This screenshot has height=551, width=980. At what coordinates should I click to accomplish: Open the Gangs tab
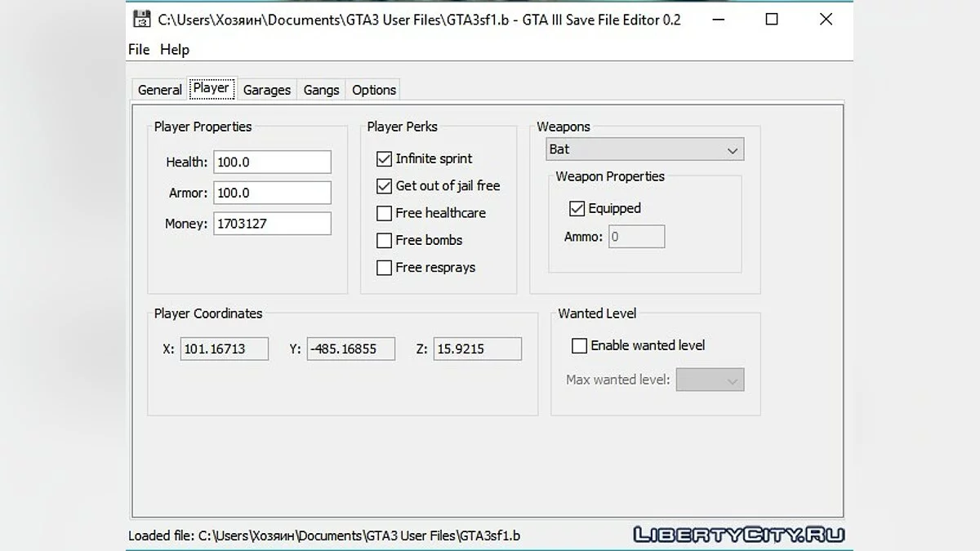[x=321, y=90]
